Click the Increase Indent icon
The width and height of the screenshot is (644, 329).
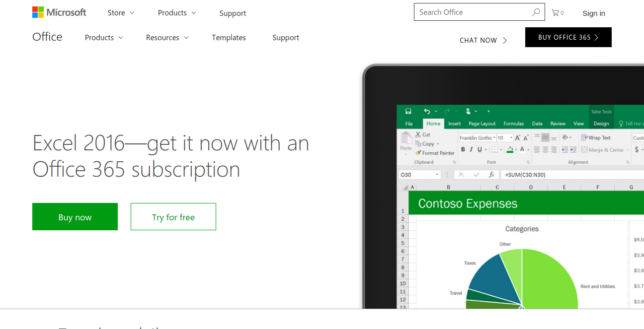coord(573,149)
